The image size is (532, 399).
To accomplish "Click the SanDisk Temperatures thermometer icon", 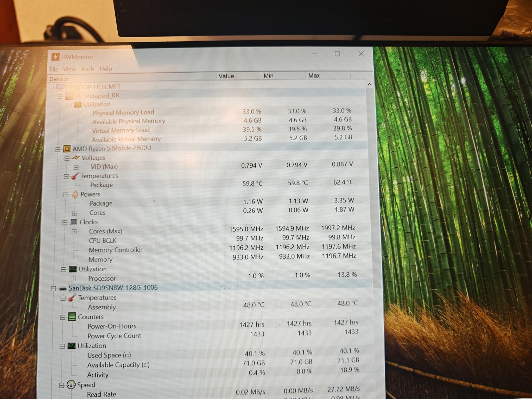I will tap(72, 298).
